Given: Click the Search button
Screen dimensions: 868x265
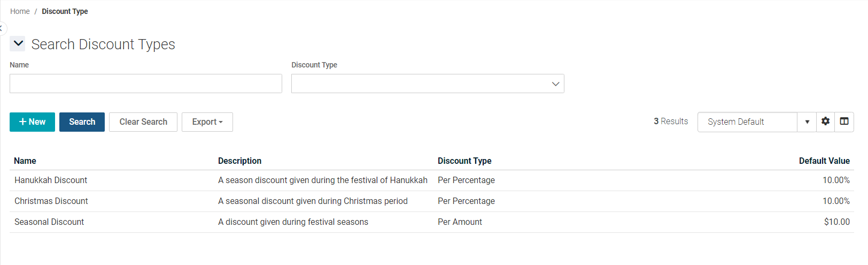Looking at the screenshot, I should pos(82,122).
